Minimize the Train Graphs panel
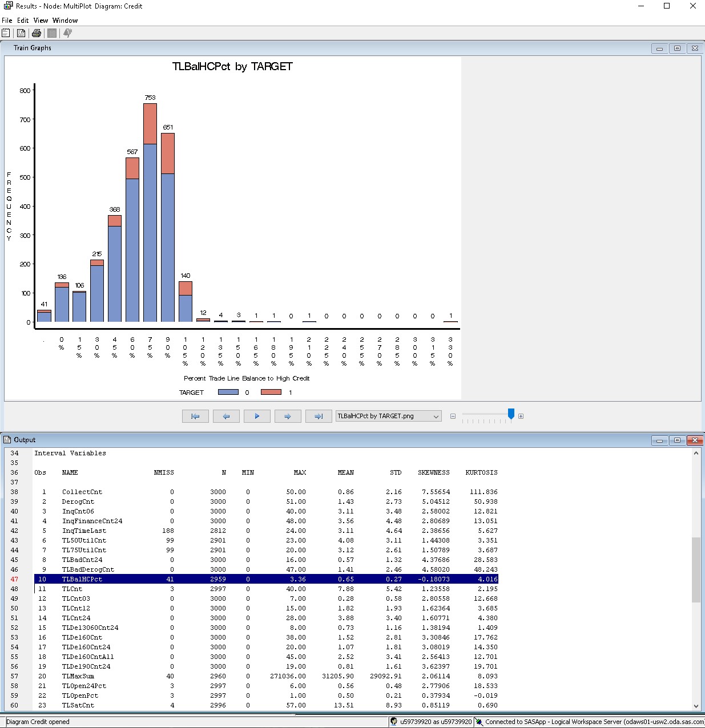The width and height of the screenshot is (705, 728). click(x=659, y=48)
